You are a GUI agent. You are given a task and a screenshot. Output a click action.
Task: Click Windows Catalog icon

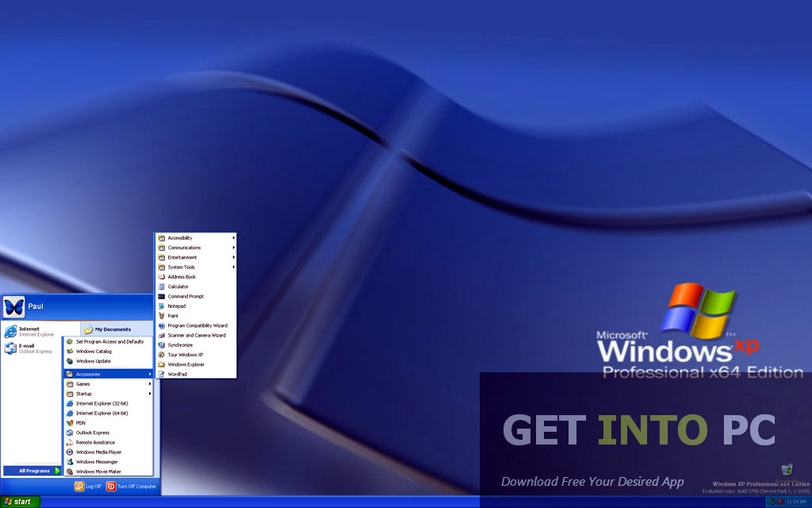click(70, 352)
